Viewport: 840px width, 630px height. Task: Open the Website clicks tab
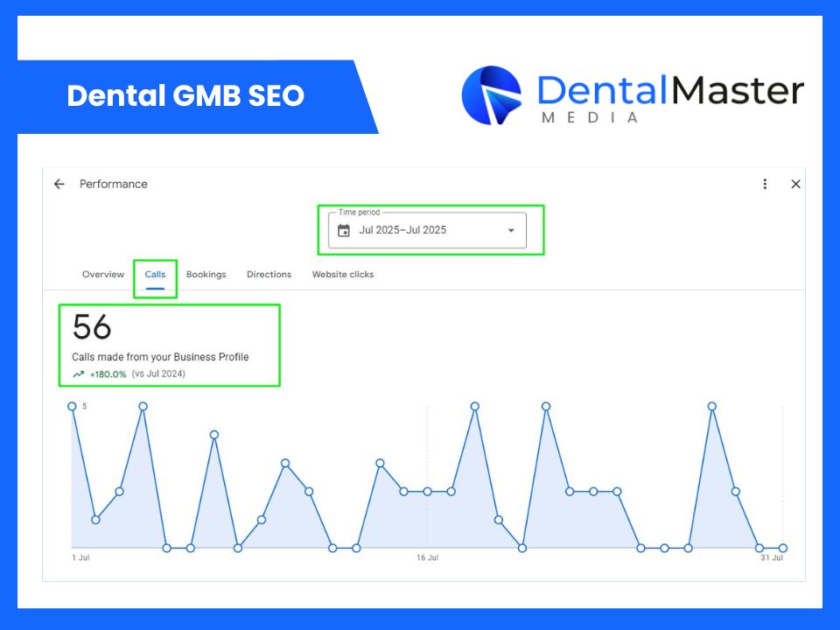pos(343,274)
